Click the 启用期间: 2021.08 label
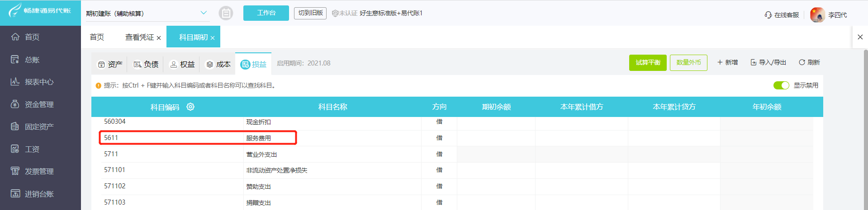The width and height of the screenshot is (868, 210). coord(304,63)
